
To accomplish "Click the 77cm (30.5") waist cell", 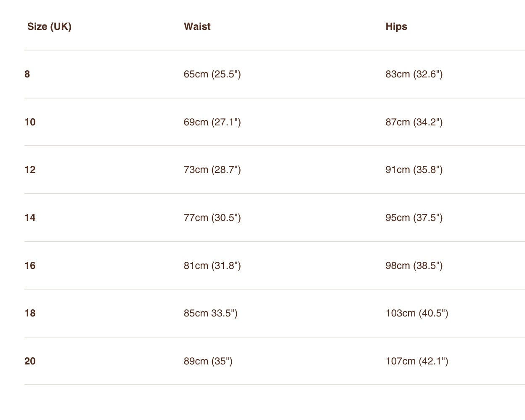I will click(212, 218).
